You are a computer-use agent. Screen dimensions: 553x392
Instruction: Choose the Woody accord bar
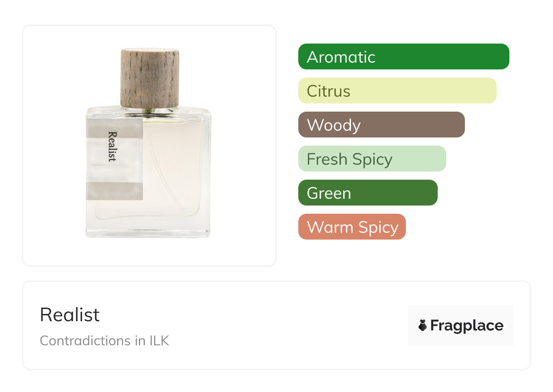coord(381,125)
